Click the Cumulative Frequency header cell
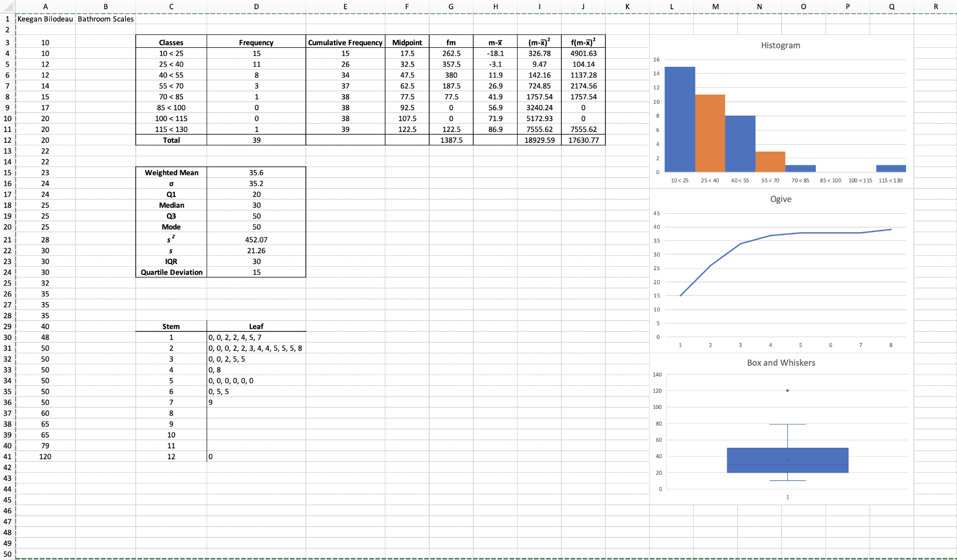 (345, 43)
